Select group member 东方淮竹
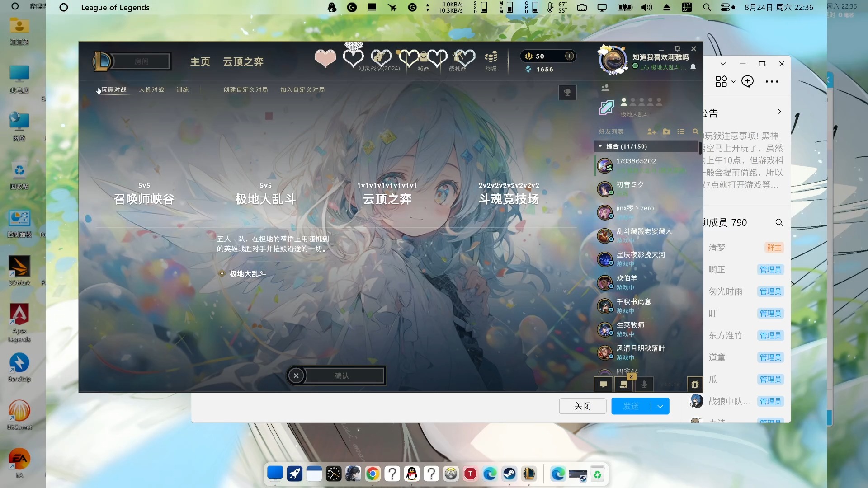Image resolution: width=868 pixels, height=488 pixels. click(725, 335)
